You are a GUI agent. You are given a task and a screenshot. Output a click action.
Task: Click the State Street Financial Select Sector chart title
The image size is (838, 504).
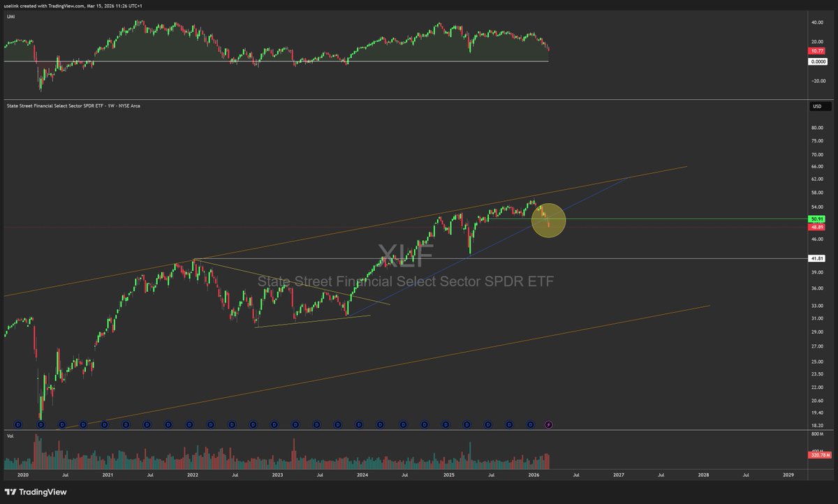tap(73, 106)
